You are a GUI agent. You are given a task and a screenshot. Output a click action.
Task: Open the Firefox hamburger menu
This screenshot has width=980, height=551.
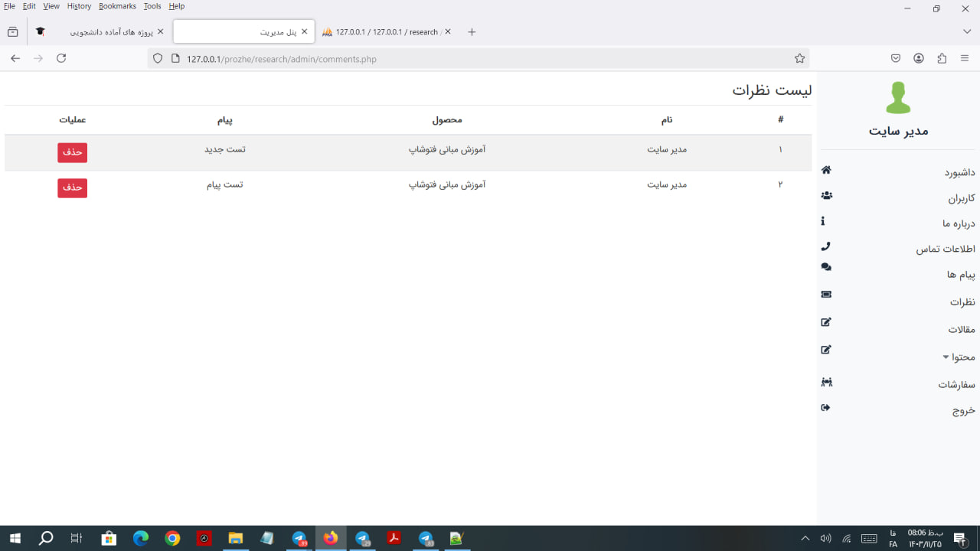pos(965,58)
